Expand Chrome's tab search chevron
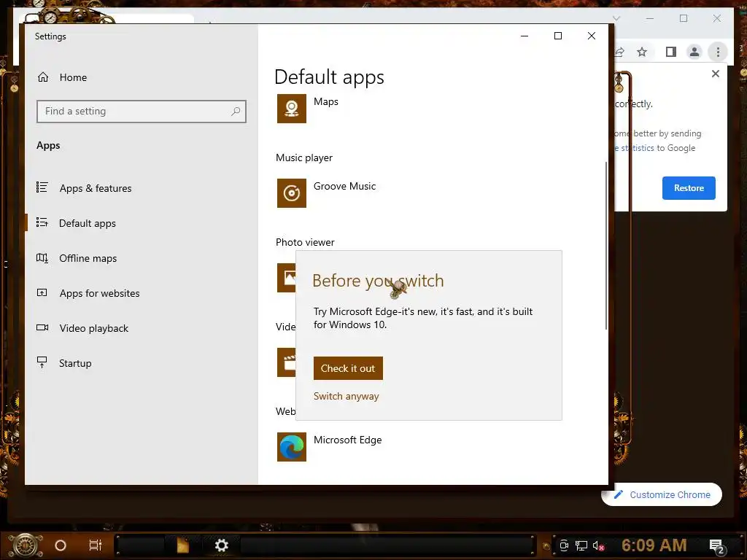Screen dimensions: 747x560 (x=616, y=18)
